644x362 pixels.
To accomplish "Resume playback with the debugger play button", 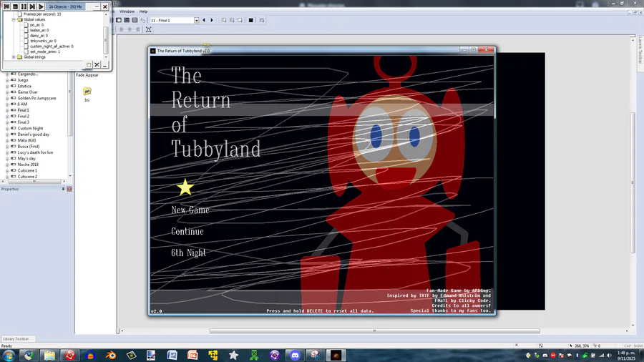I will coord(41,6).
